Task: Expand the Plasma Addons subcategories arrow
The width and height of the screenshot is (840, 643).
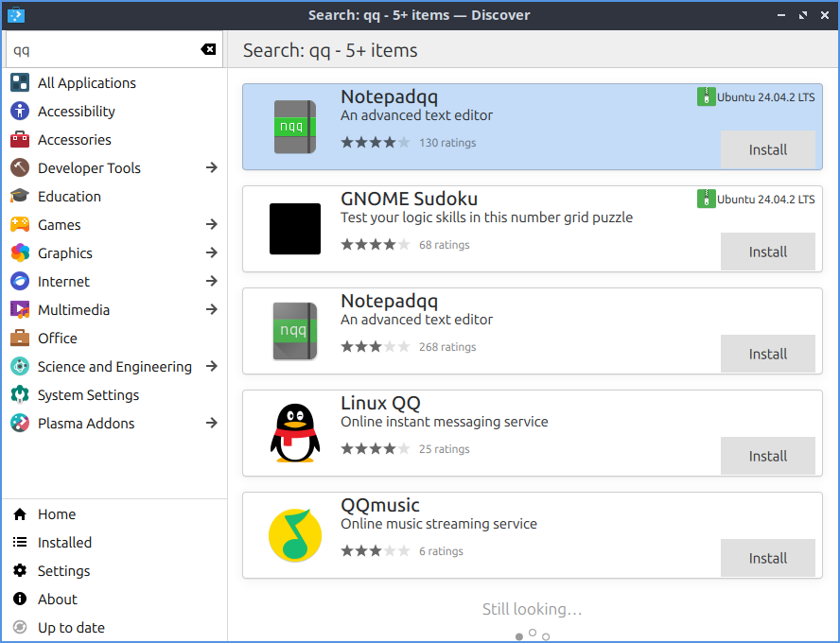Action: pyautogui.click(x=212, y=424)
